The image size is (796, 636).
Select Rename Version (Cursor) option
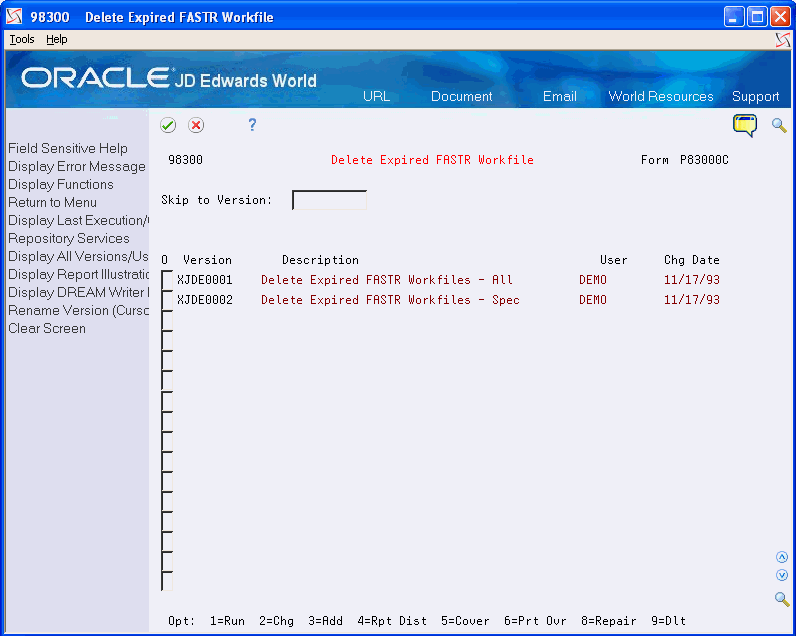[78, 311]
